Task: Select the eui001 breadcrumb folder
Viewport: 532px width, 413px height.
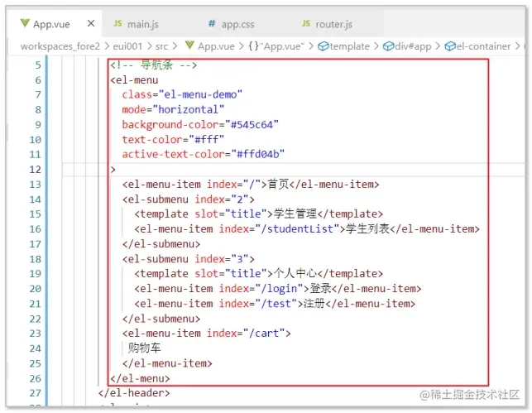Action: (x=127, y=46)
